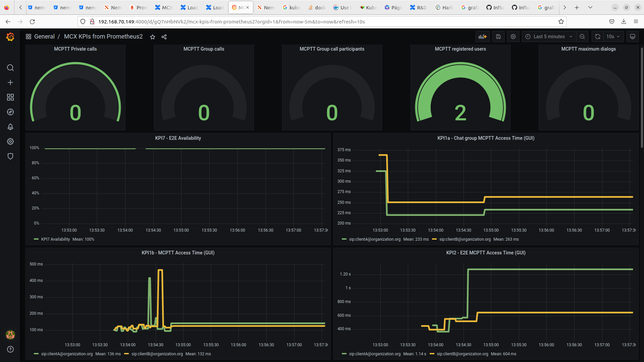
Task: Switch to the Harbor browser tab
Action: click(x=444, y=7)
